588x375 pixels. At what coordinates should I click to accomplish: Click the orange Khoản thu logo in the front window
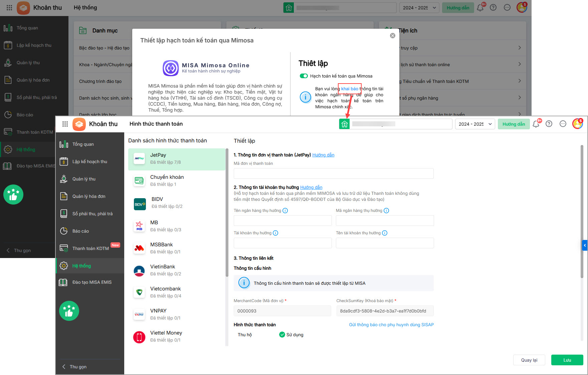[x=79, y=124]
